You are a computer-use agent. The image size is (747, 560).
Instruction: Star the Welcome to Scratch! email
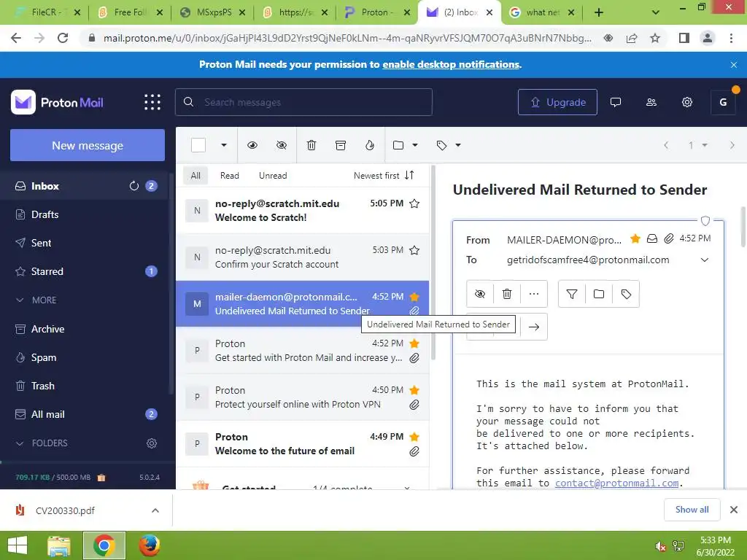[414, 204]
